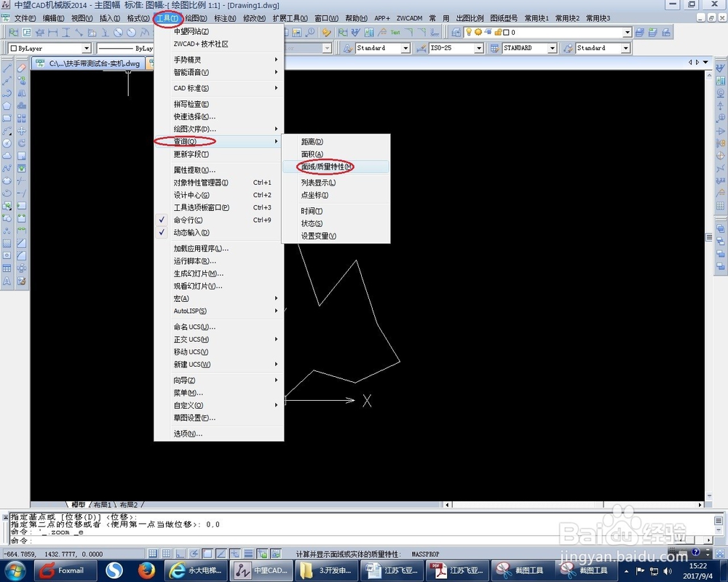This screenshot has width=728, height=582.
Task: Switch to the 布局2 layout tab
Action: point(129,504)
